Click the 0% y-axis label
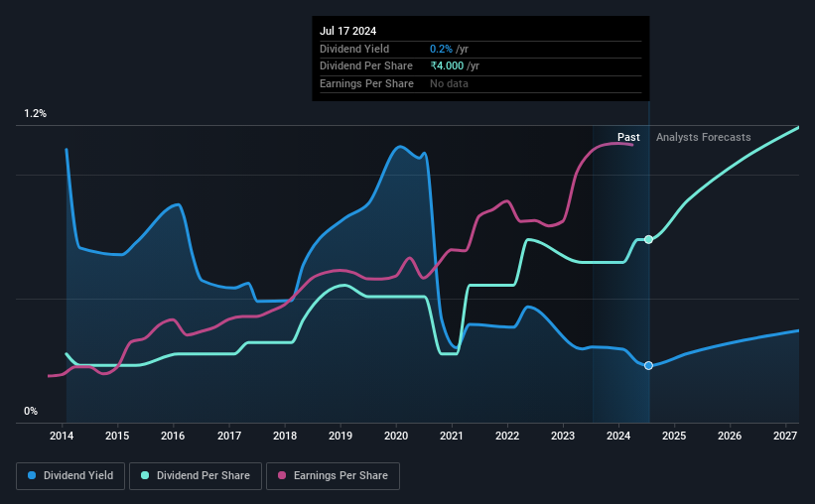815x504 pixels. 31,411
